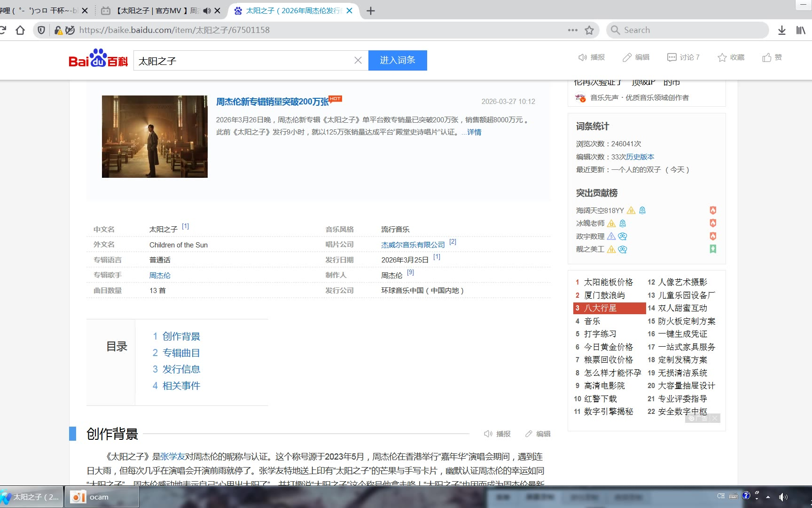Screen dimensions: 812x508
Task: Bookmark this page with star icon
Action: pos(589,30)
